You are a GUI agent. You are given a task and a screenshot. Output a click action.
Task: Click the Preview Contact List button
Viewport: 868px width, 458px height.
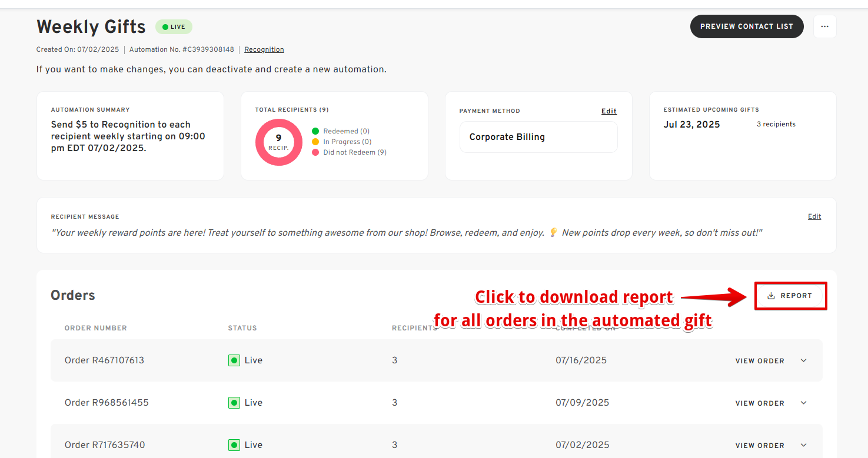[747, 26]
